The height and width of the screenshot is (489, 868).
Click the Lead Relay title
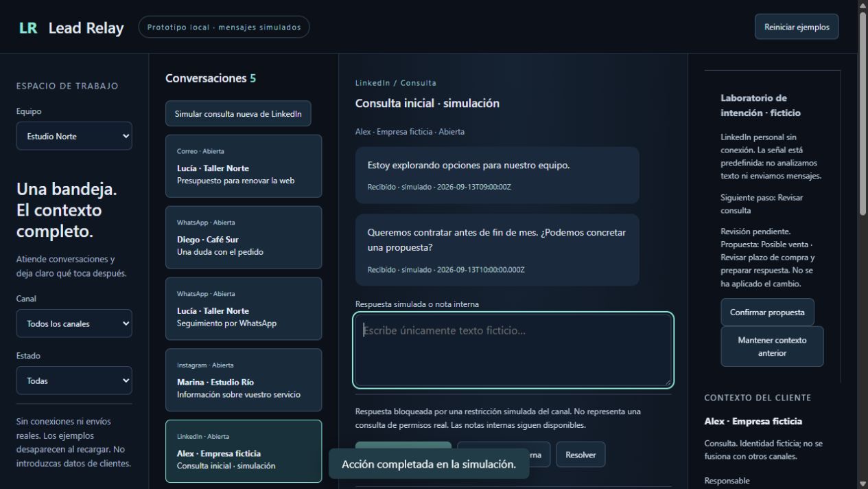86,27
